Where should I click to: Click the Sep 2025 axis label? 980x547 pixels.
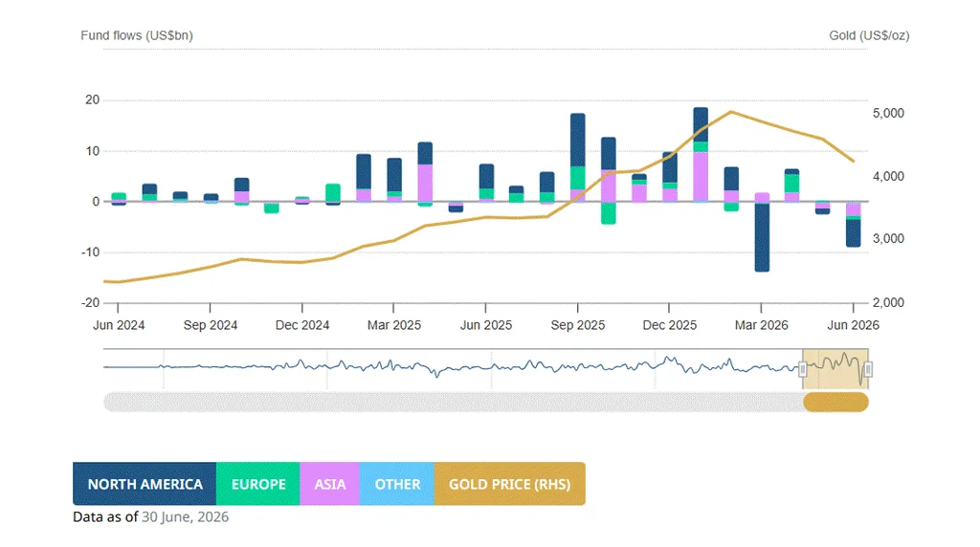pos(577,325)
